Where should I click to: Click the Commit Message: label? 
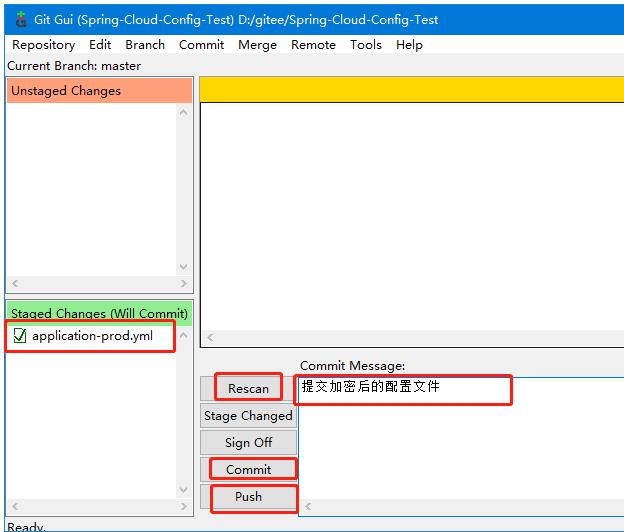tap(353, 366)
